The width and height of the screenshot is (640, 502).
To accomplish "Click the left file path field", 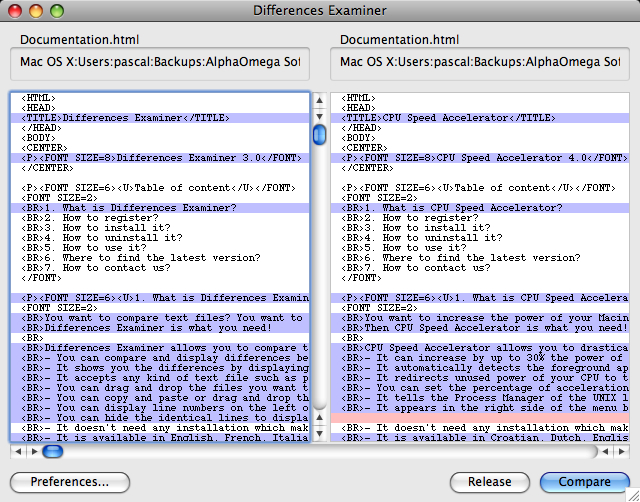I will click(160, 64).
